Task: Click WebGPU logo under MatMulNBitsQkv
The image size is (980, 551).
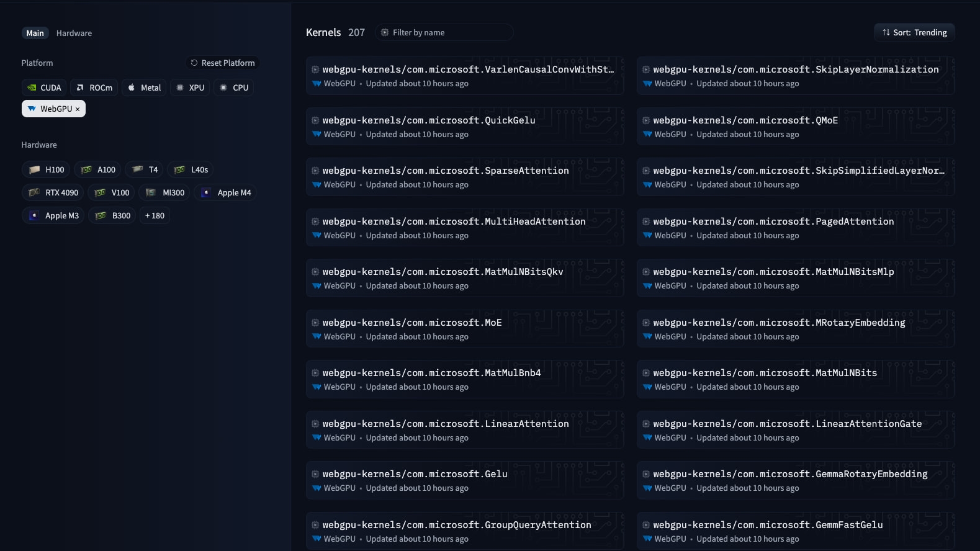Action: (317, 285)
